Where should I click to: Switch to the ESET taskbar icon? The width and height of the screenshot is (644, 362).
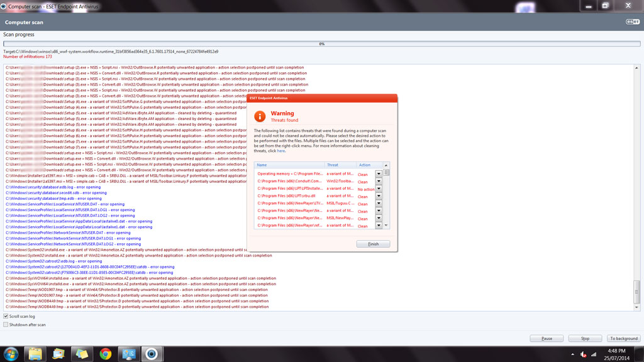[x=152, y=354]
